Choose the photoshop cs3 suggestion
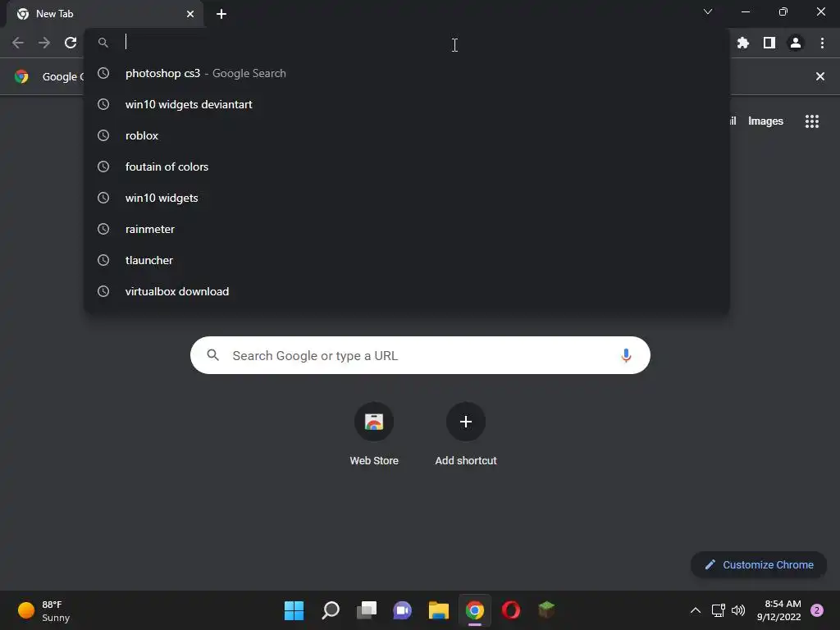 (x=407, y=73)
